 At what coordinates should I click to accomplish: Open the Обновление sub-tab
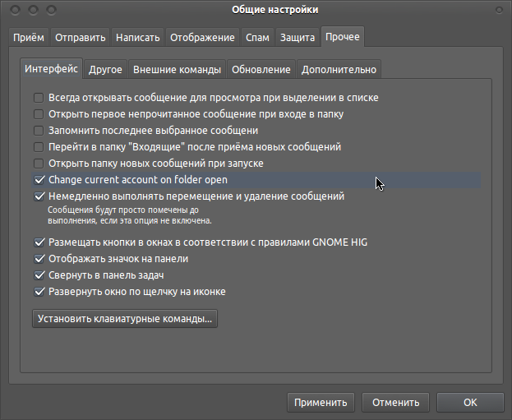pos(261,70)
